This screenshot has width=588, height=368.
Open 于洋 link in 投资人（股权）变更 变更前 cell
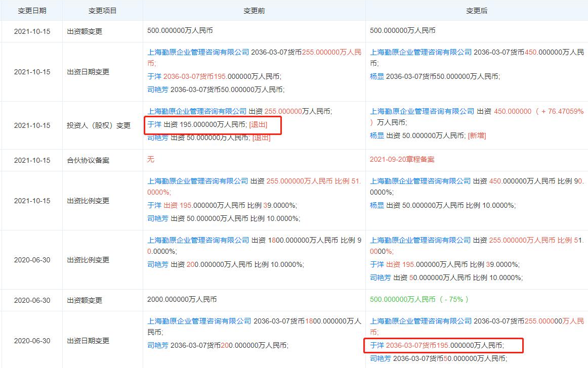pos(154,124)
